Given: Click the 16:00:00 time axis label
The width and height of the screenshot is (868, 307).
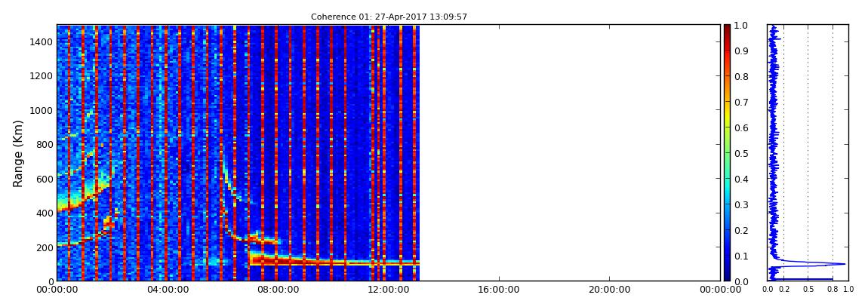Looking at the screenshot, I should pyautogui.click(x=500, y=290).
